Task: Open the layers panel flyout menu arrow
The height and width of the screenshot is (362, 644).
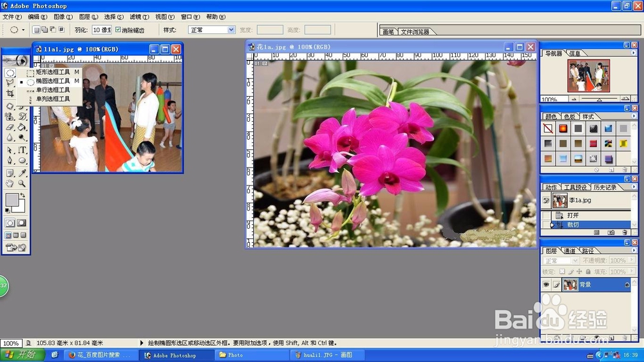Action: [x=633, y=250]
